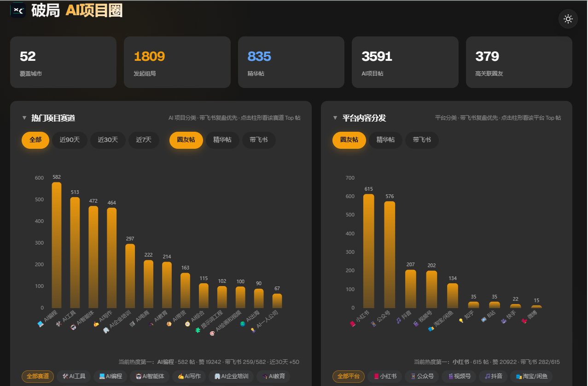This screenshot has height=386, width=588.
Task: Click the 视频号 bar showing 202
Action: click(431, 289)
